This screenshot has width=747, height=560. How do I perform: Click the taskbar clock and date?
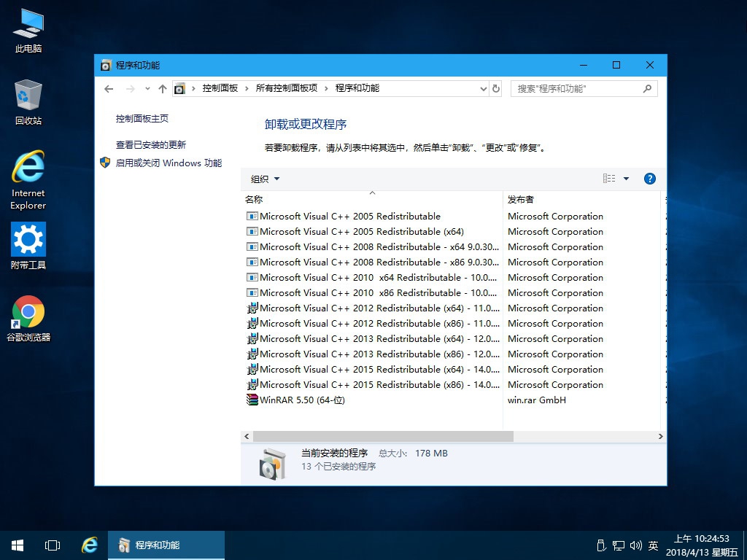pyautogui.click(x=702, y=545)
